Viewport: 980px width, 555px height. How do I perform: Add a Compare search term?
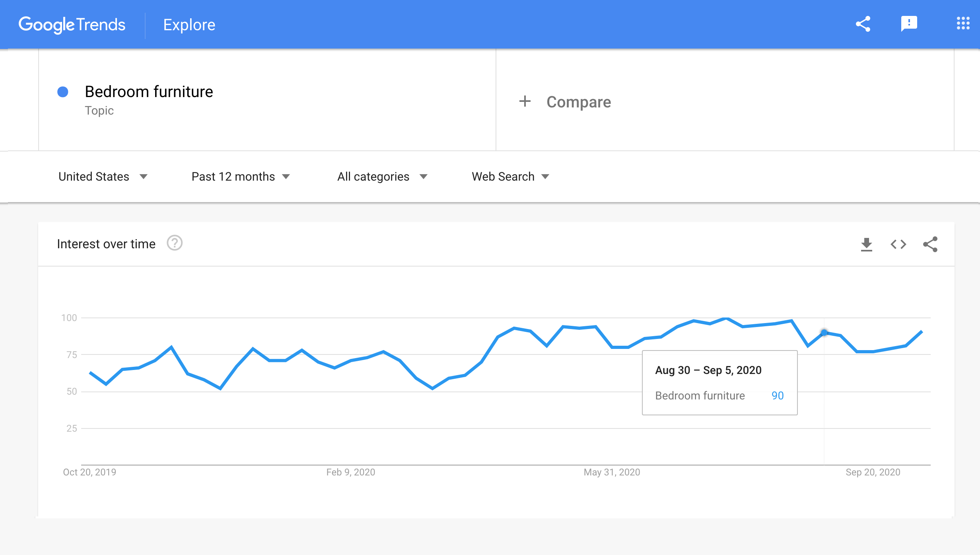click(578, 102)
